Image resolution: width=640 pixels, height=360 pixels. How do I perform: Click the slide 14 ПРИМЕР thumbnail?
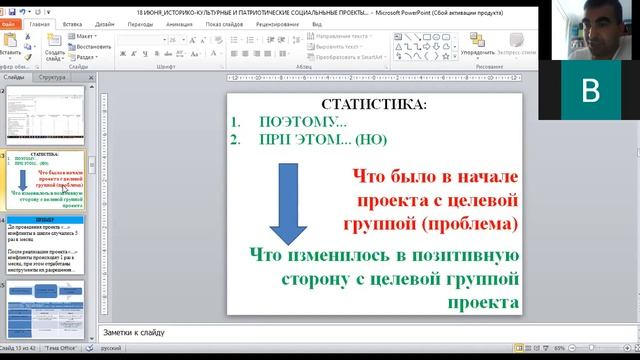click(45, 245)
